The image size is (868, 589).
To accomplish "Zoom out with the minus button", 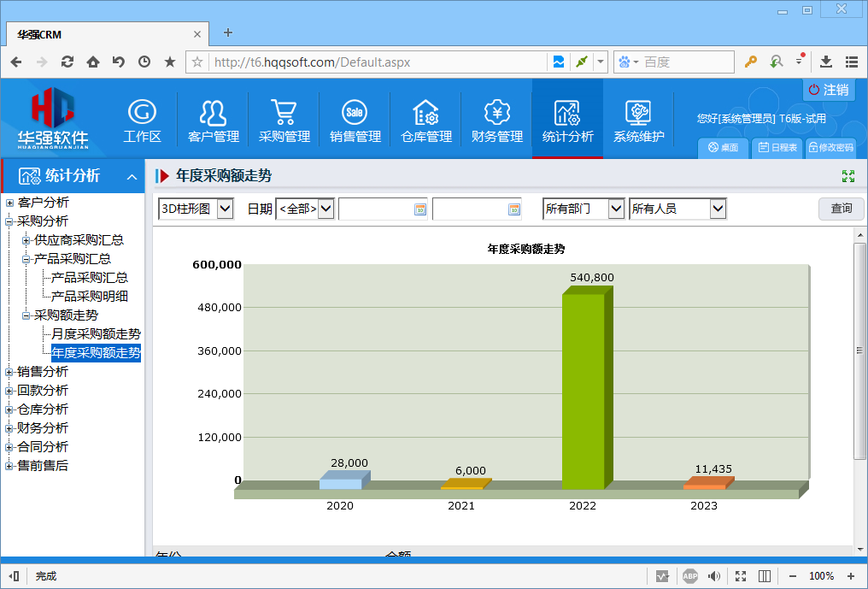I will [x=792, y=576].
